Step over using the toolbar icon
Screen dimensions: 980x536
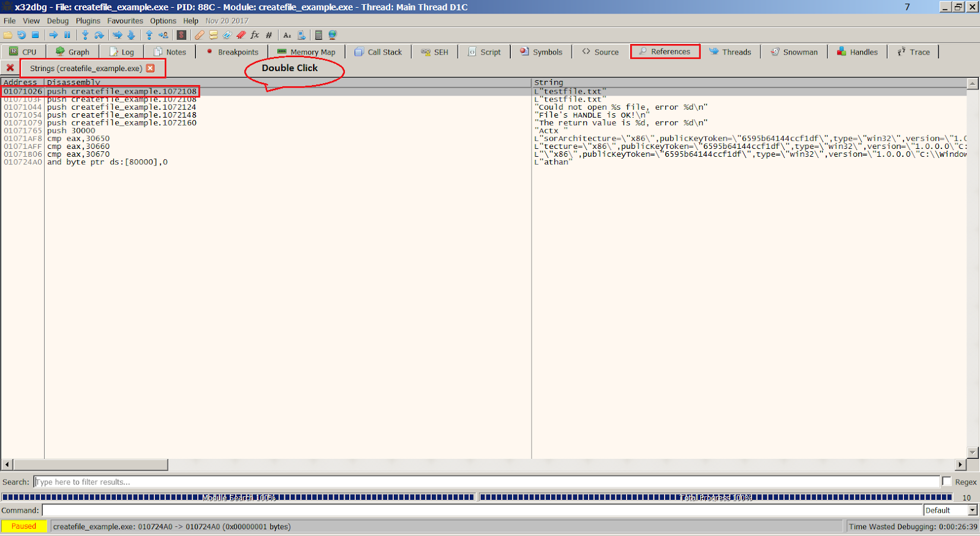click(x=99, y=35)
